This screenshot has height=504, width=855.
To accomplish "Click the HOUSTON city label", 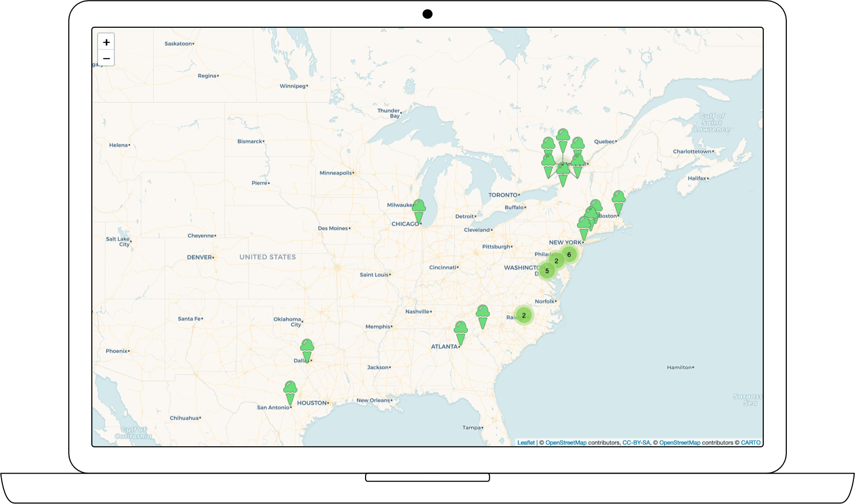I will [x=312, y=403].
